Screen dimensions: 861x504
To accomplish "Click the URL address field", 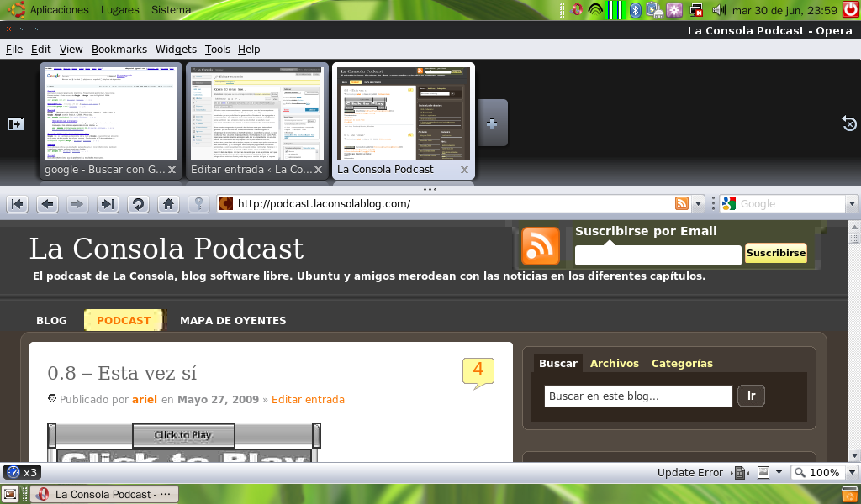I will pos(453,203).
